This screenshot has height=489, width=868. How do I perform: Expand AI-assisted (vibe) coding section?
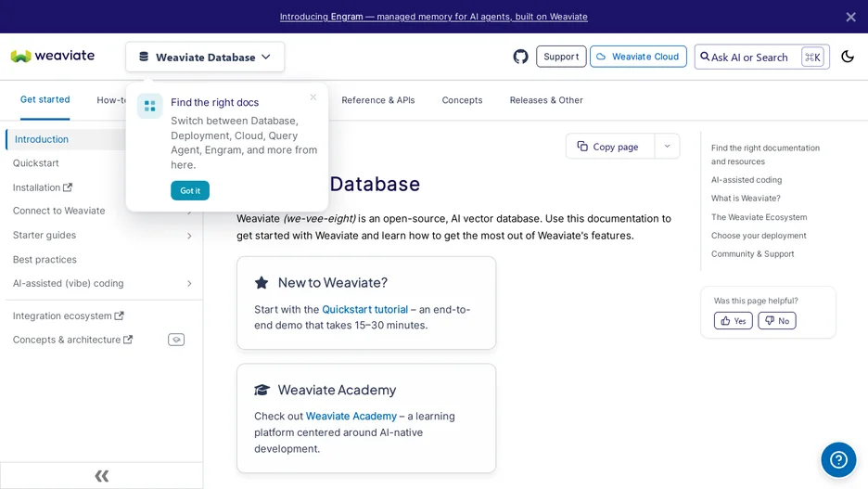(x=189, y=284)
